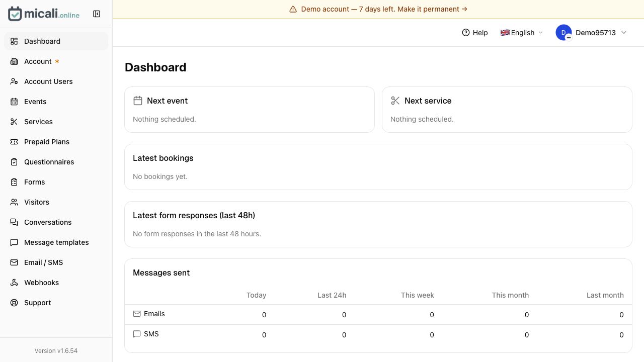The image size is (644, 362).
Task: Open the Account menu entry
Action: 56,61
